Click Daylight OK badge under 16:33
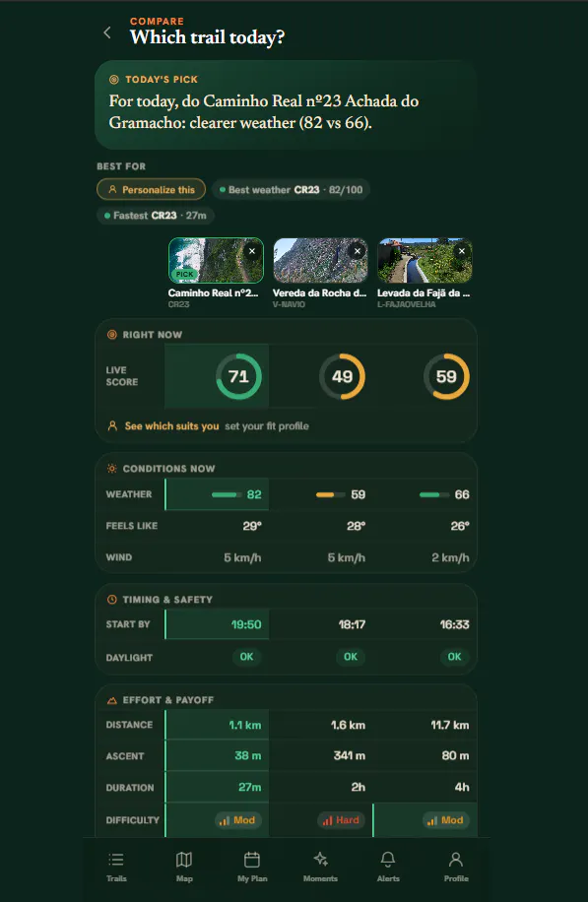This screenshot has width=588, height=902. (454, 657)
